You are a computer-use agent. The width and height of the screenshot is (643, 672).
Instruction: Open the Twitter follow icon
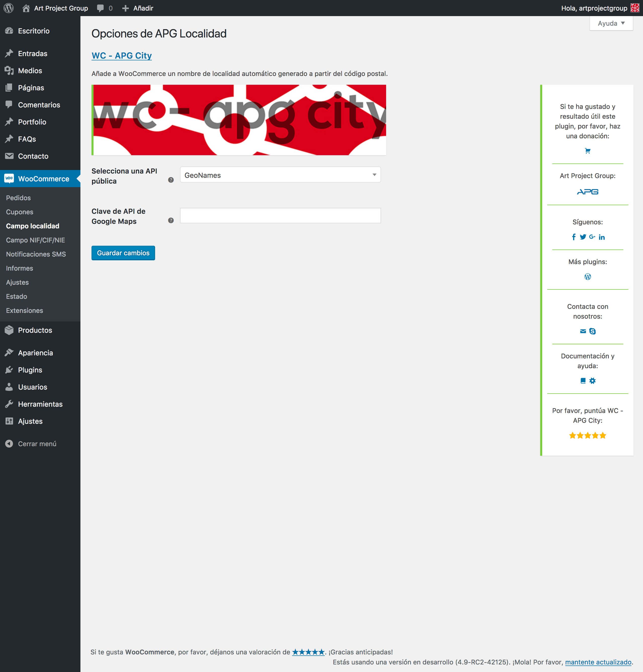click(x=583, y=237)
